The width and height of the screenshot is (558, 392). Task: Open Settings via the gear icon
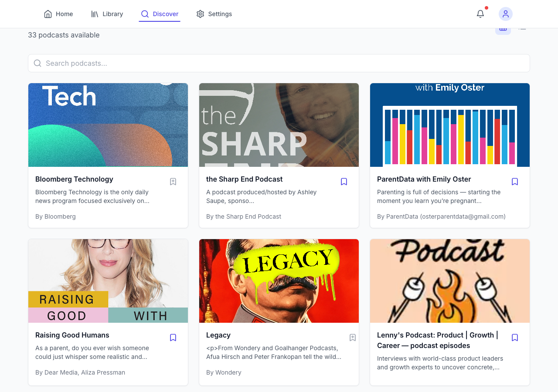pos(200,14)
